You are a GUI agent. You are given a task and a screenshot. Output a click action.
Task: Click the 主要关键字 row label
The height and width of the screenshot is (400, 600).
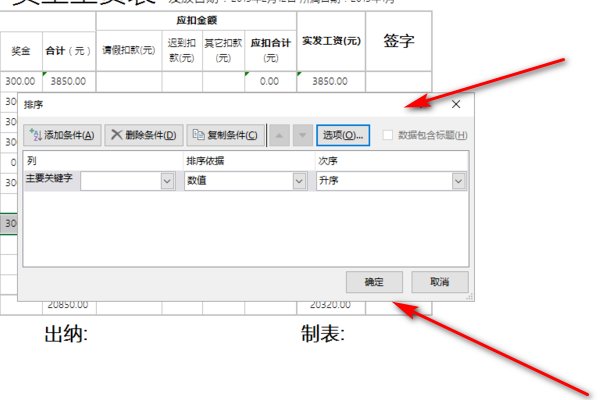click(49, 178)
